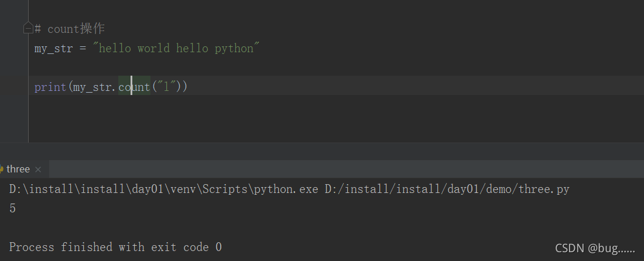Click my_str variable in the assignment line

[54, 48]
